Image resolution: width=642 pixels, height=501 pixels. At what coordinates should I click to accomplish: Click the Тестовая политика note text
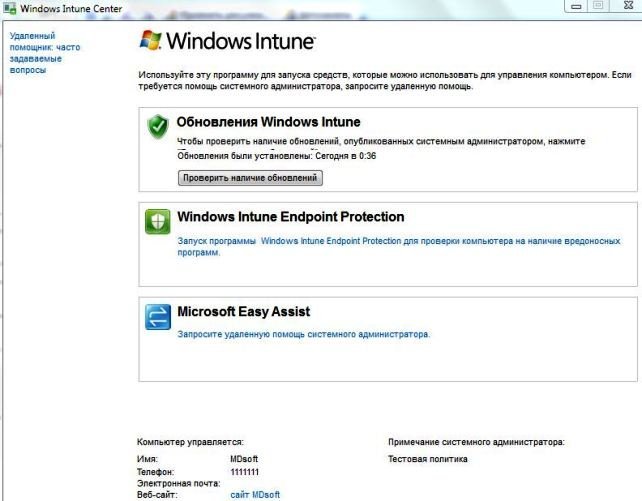tap(427, 459)
